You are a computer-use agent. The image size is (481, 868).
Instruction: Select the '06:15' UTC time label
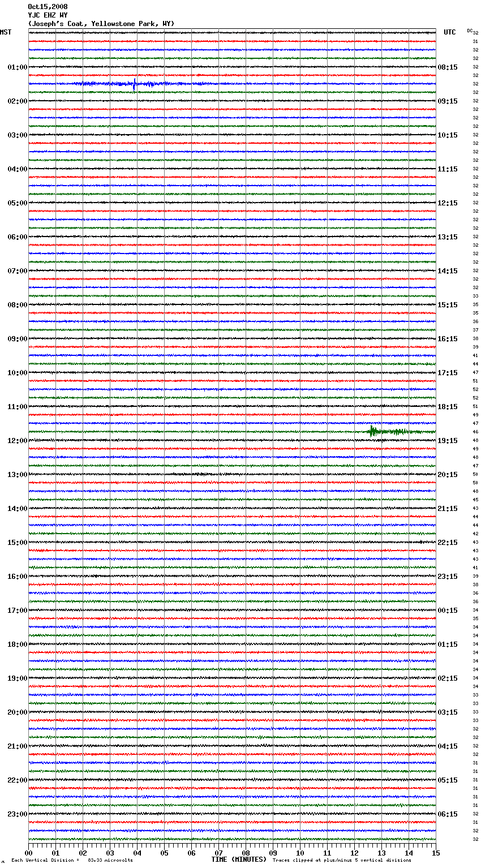click(448, 814)
